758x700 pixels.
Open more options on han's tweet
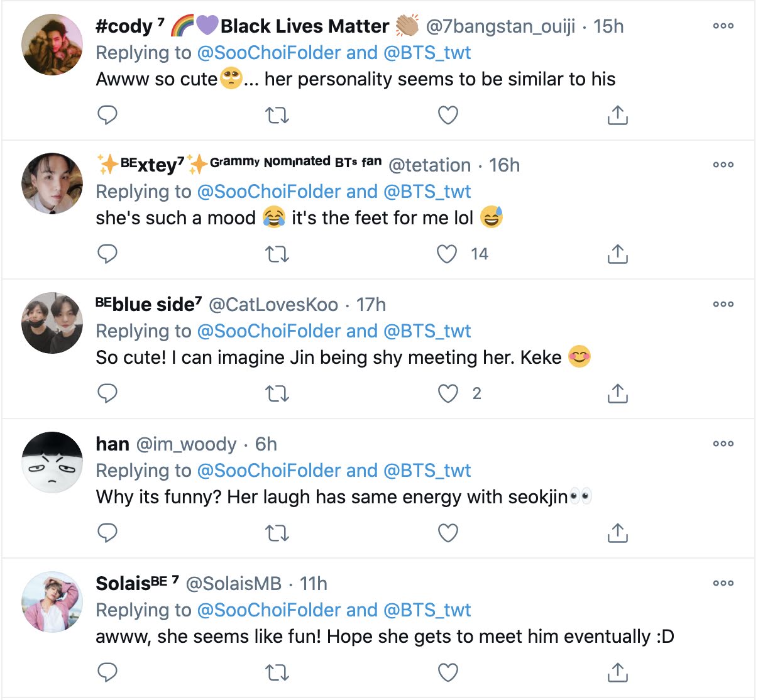click(x=723, y=444)
